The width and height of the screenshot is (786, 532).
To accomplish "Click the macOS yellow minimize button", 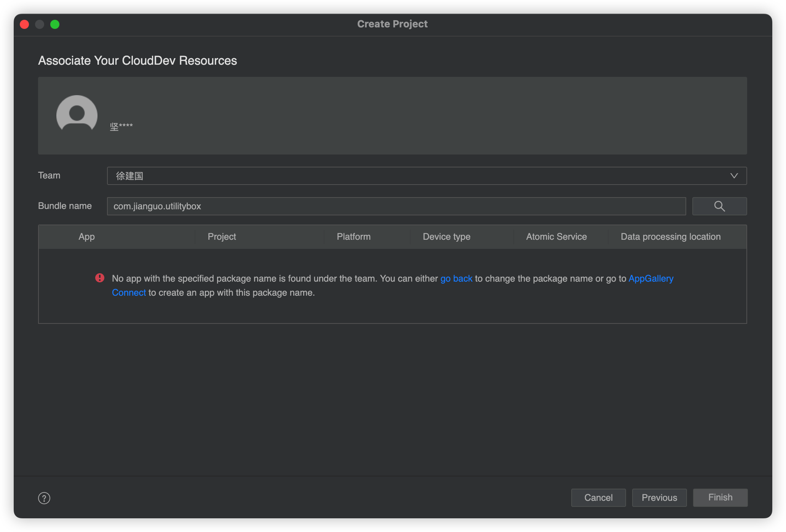I will coord(40,24).
